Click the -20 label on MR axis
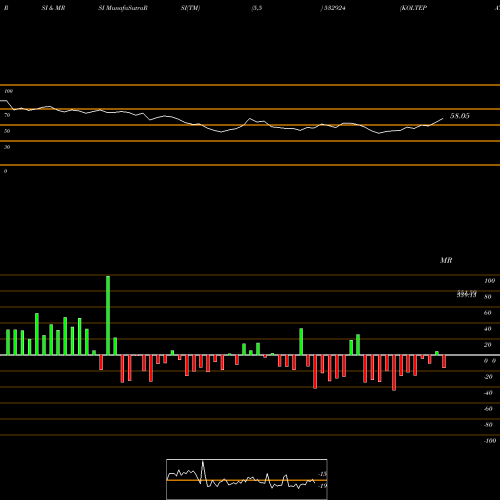The width and height of the screenshot is (500, 500). (x=488, y=377)
